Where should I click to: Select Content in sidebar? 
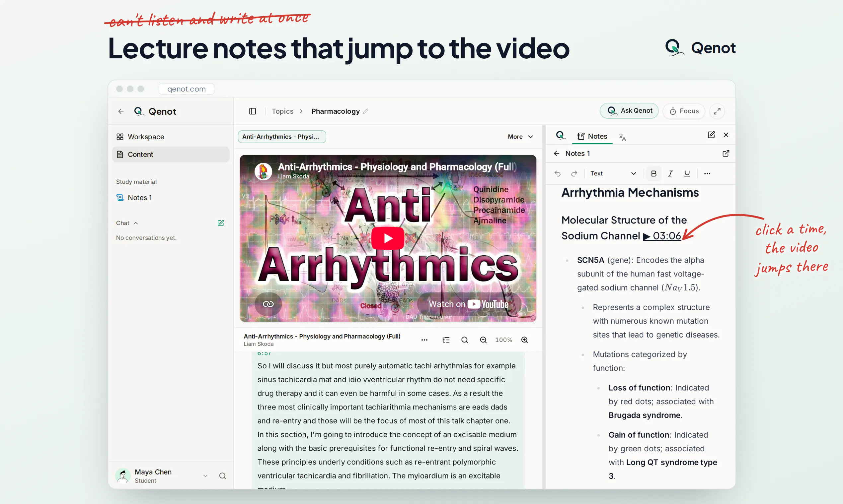pos(171,155)
